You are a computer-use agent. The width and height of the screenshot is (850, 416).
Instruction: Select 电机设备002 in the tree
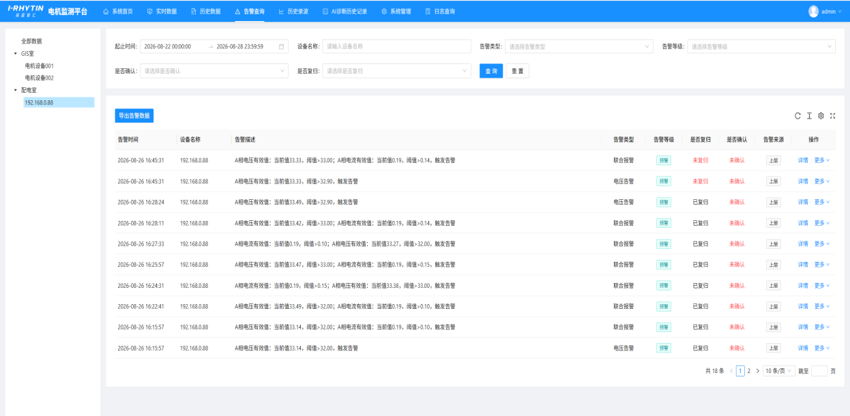point(39,78)
